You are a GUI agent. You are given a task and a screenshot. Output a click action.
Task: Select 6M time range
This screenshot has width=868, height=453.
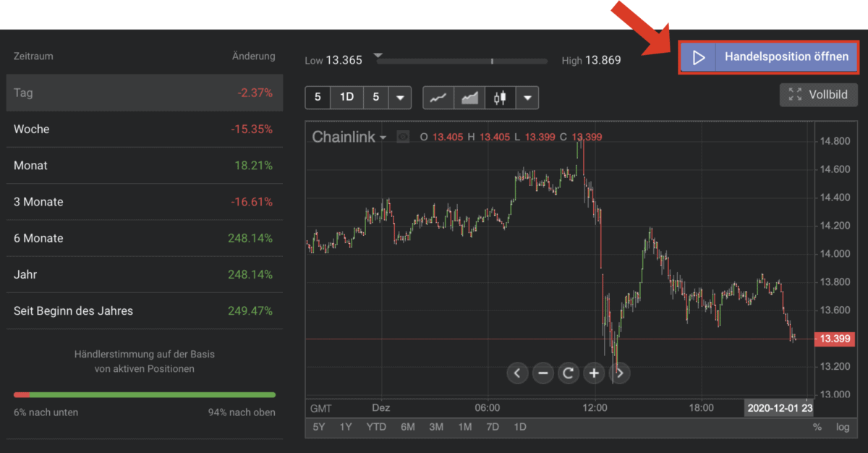(x=408, y=427)
